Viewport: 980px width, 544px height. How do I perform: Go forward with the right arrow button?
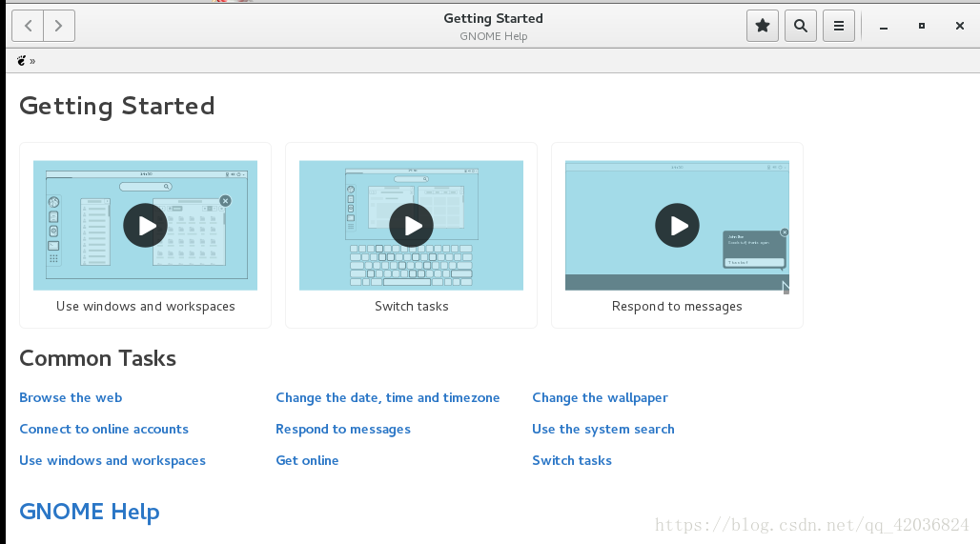(x=59, y=26)
